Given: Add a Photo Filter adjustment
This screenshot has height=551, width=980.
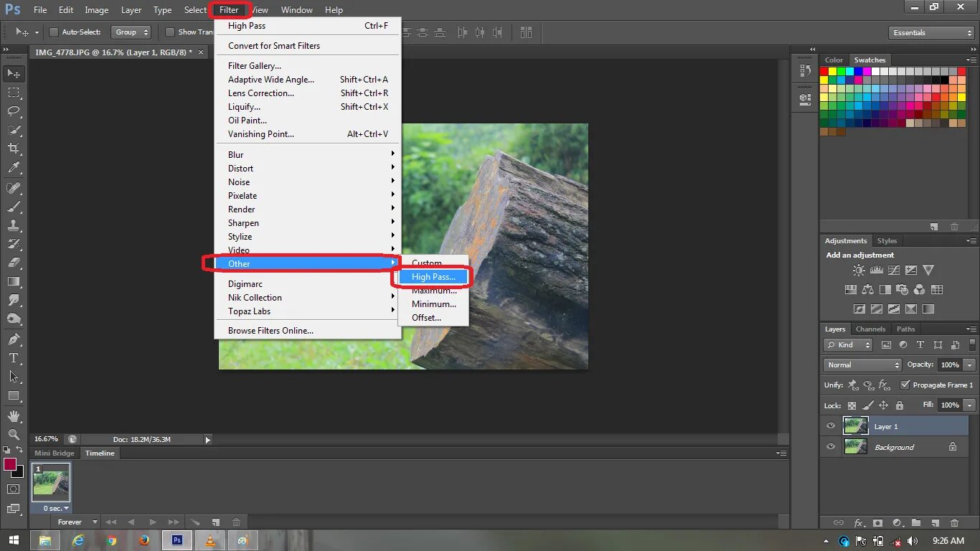Looking at the screenshot, I should 903,290.
